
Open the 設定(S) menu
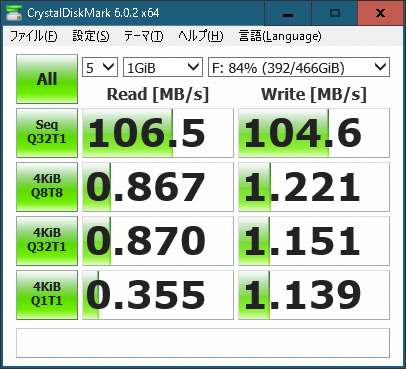tap(91, 36)
